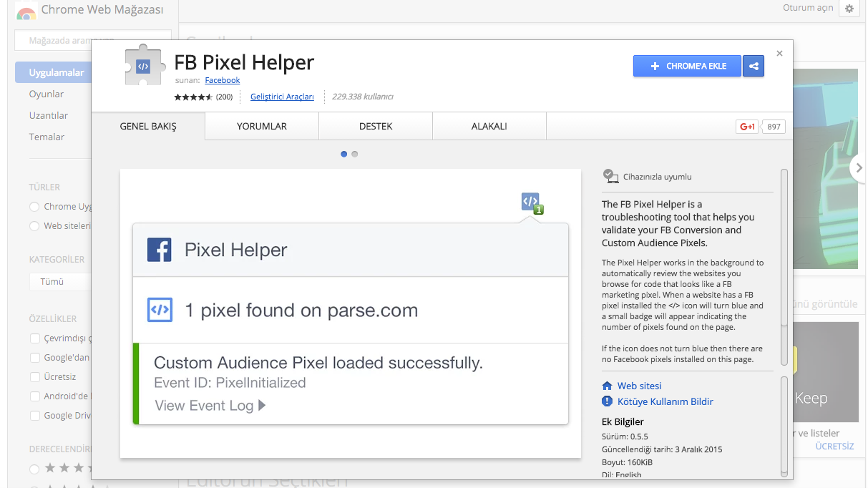Click the Boyut: 160KiB text
This screenshot has height=488, width=868.
628,462
